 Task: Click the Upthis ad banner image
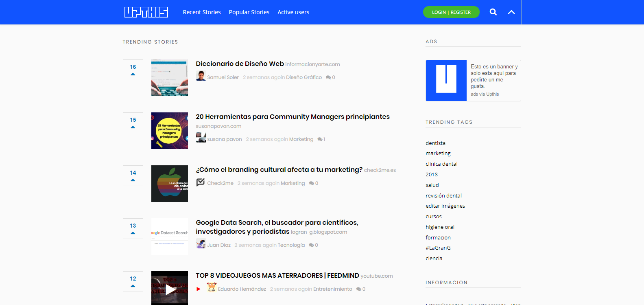(446, 81)
